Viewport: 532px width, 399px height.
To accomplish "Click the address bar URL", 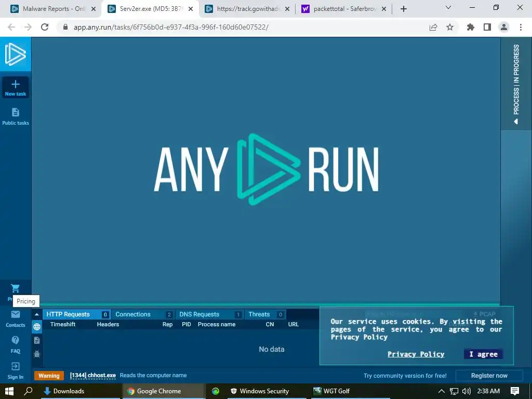I will click(x=171, y=27).
